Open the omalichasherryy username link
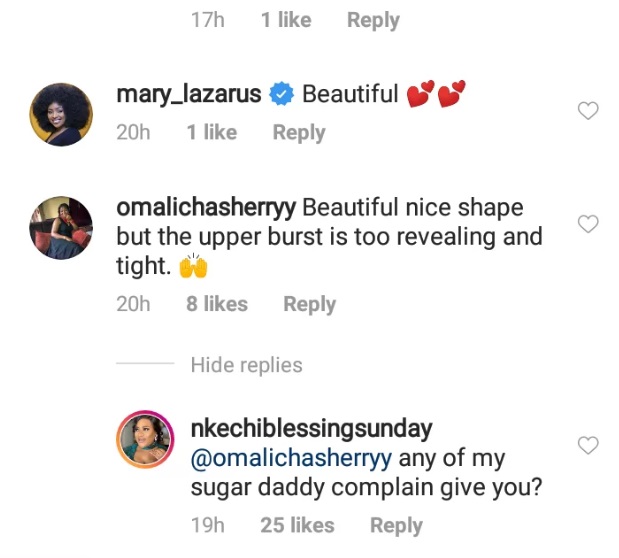 (206, 208)
